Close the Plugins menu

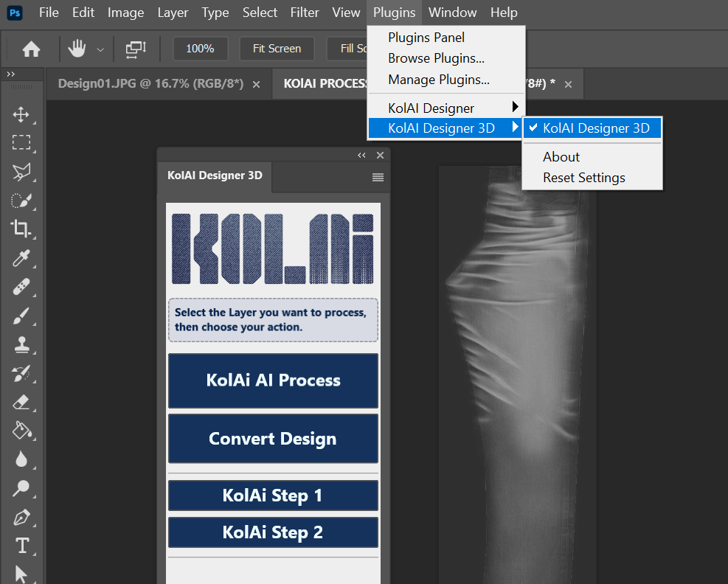click(x=394, y=13)
